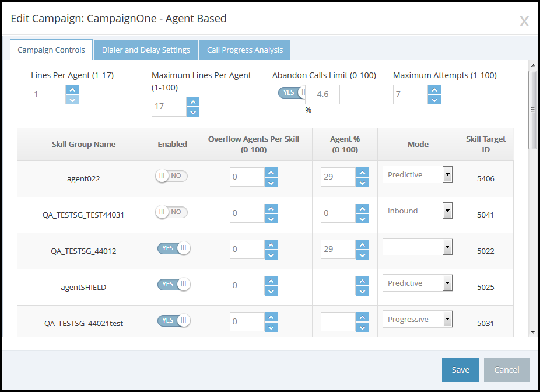The height and width of the screenshot is (392, 540).
Task: Decrease Agent % for agent022
Action: 362,183
